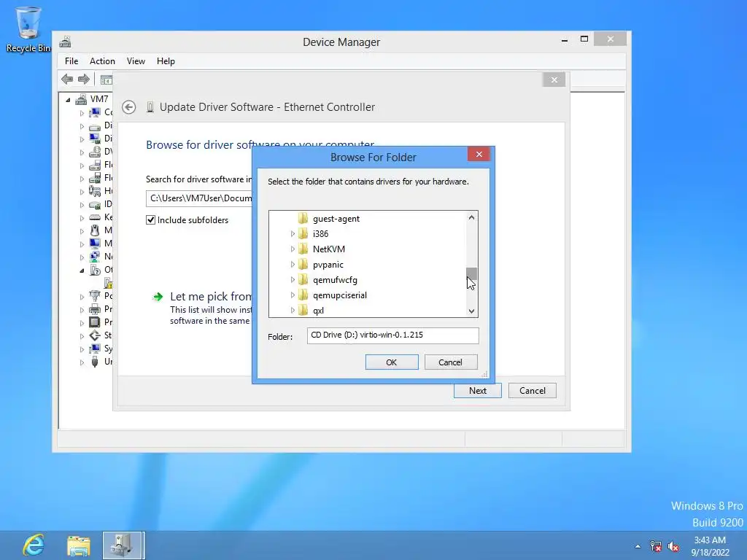Minimize the Device Manager window
This screenshot has height=560, width=747.
click(x=565, y=39)
